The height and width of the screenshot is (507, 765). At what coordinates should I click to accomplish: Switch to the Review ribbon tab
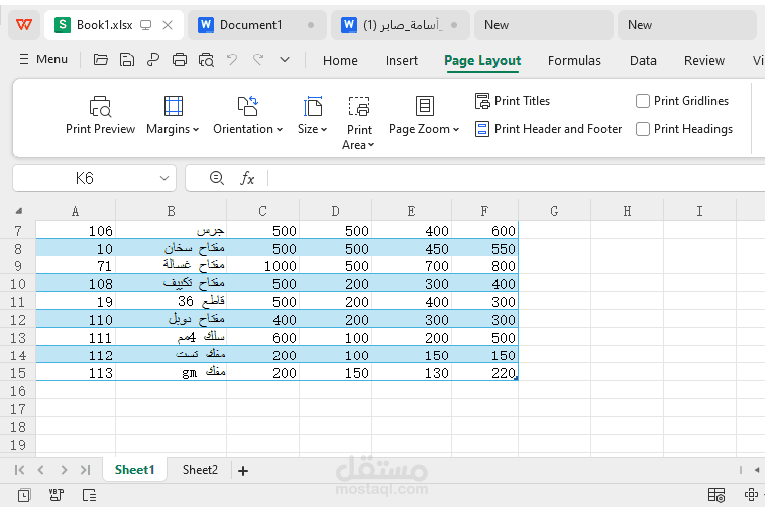(704, 61)
